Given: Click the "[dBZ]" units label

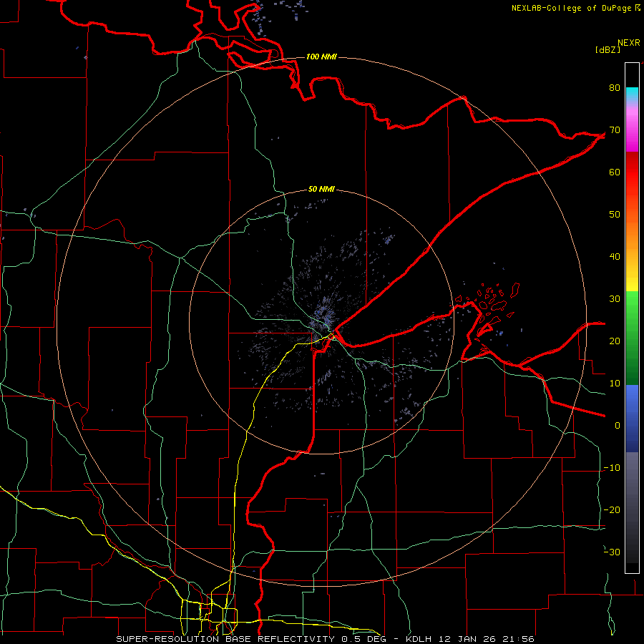Looking at the screenshot, I should click(x=608, y=50).
